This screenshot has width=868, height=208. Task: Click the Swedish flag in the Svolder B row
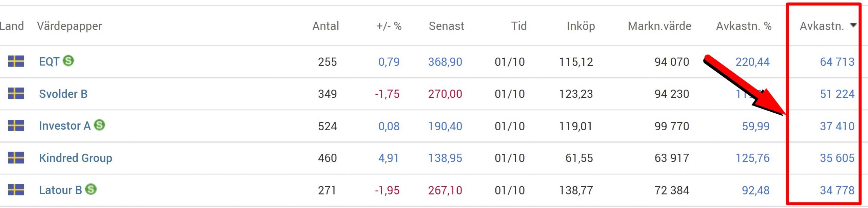16,93
